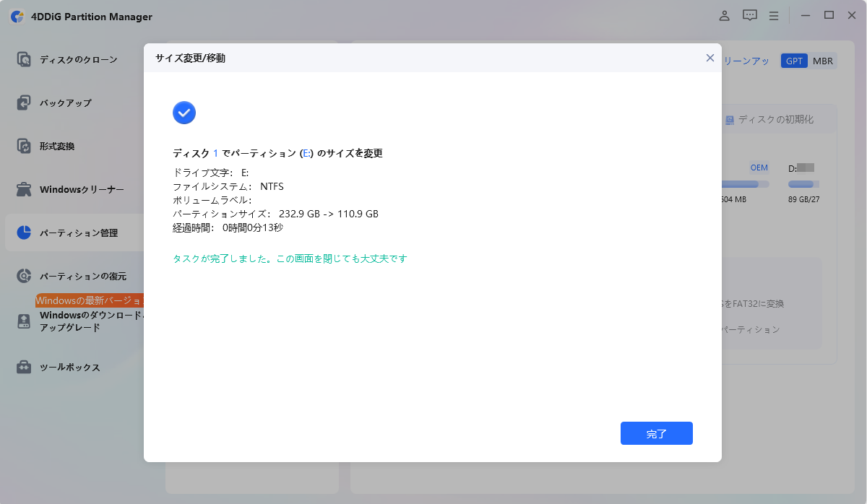Image resolution: width=867 pixels, height=504 pixels.
Task: Click the OEM partition usage bar
Action: click(746, 184)
